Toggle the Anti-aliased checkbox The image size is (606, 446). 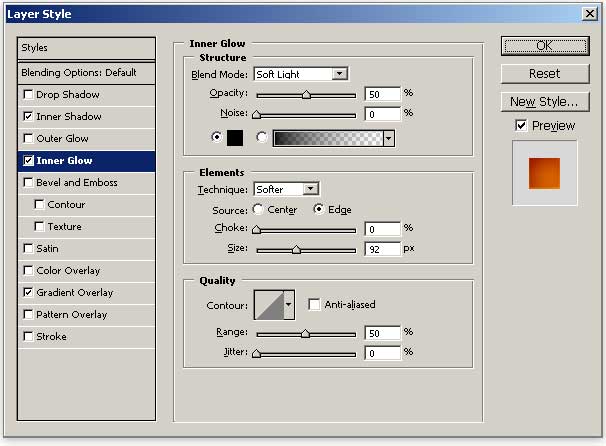(315, 305)
